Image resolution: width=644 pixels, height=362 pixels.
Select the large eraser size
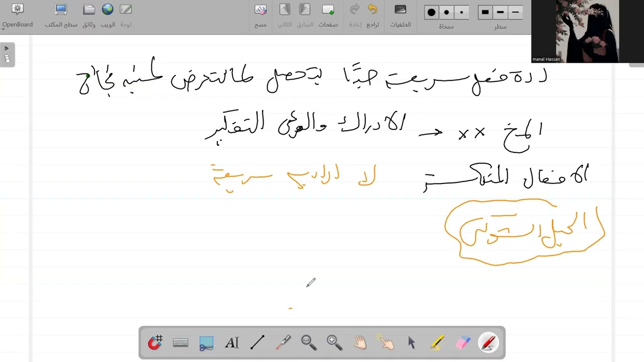coord(432,13)
